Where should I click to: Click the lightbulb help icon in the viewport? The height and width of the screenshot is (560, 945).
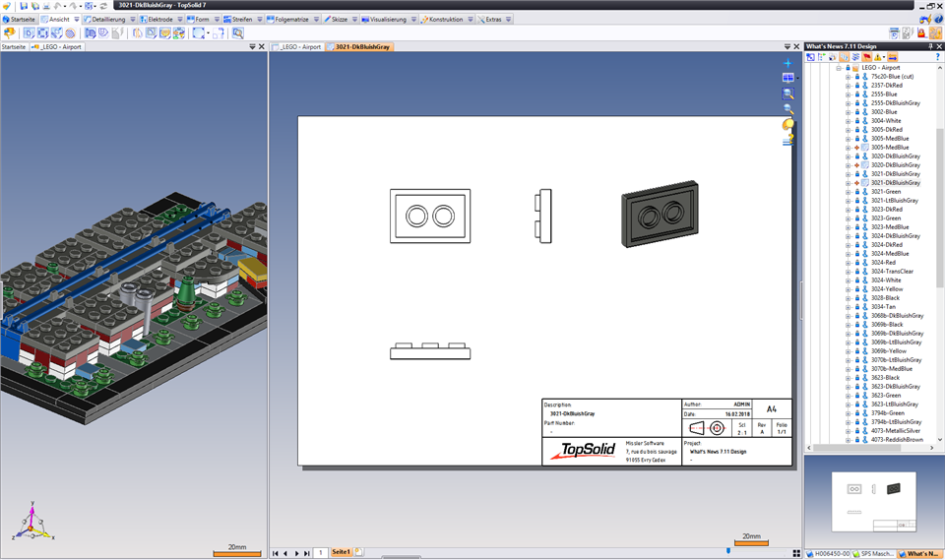tap(787, 125)
